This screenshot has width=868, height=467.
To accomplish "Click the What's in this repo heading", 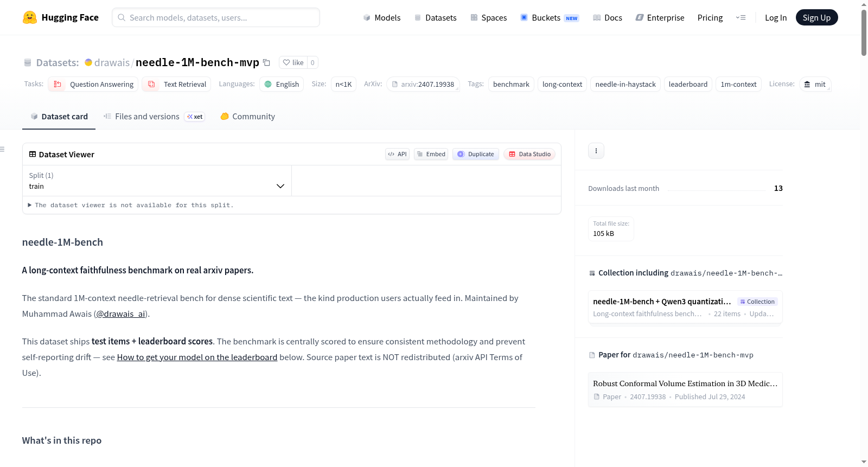I will click(62, 440).
